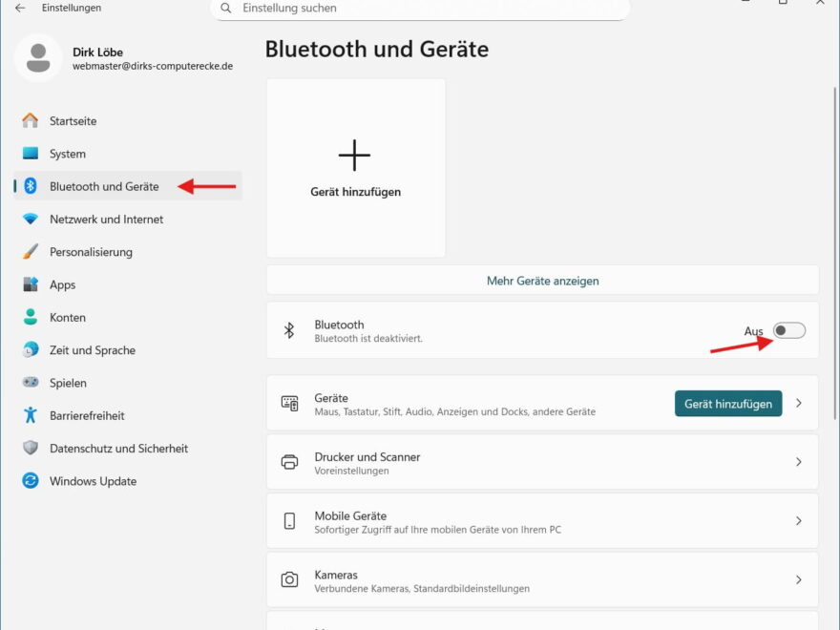Expand the Mobile Geräte section
Screen dimensions: 840x630
click(799, 520)
